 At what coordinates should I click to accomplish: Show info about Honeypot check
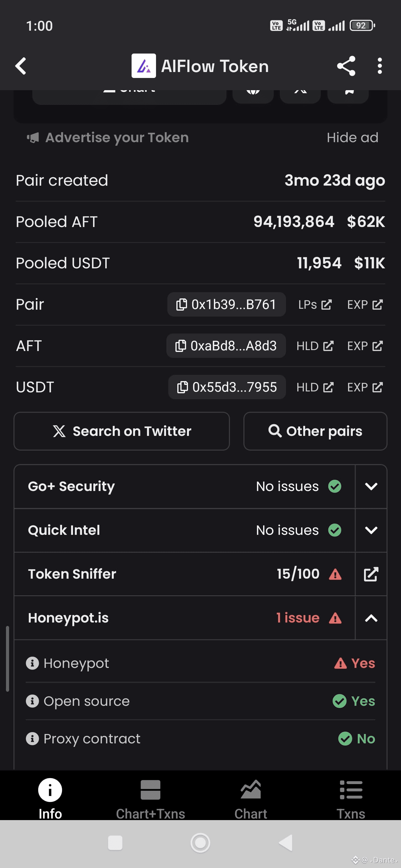coord(32,664)
